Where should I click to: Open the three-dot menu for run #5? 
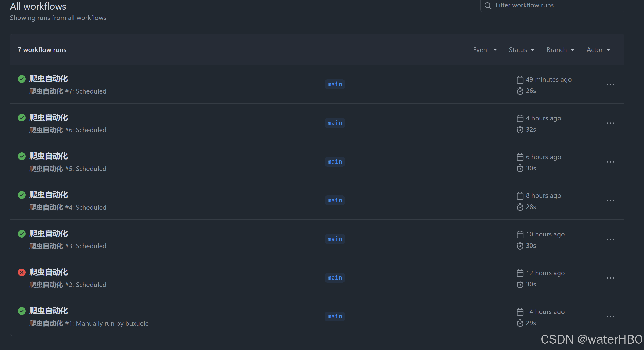tap(610, 162)
